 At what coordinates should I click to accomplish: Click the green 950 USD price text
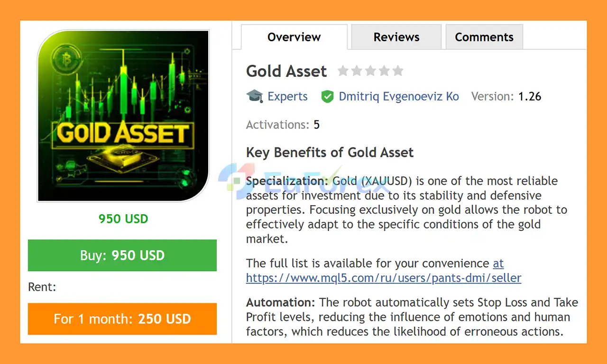(x=123, y=219)
